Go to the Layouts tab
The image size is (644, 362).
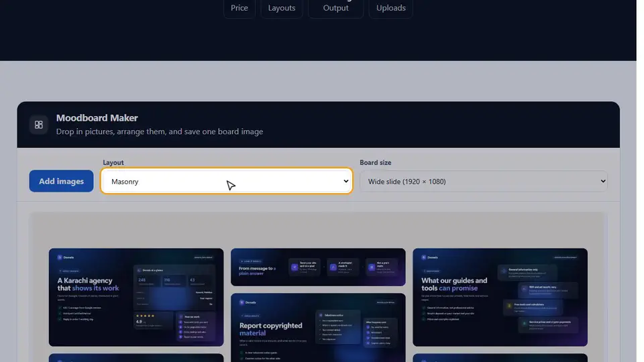pyautogui.click(x=282, y=8)
